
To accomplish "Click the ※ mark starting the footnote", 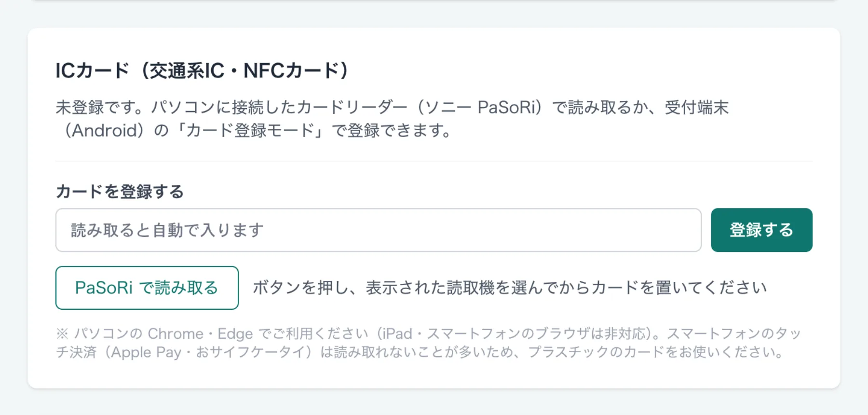I will (x=62, y=333).
